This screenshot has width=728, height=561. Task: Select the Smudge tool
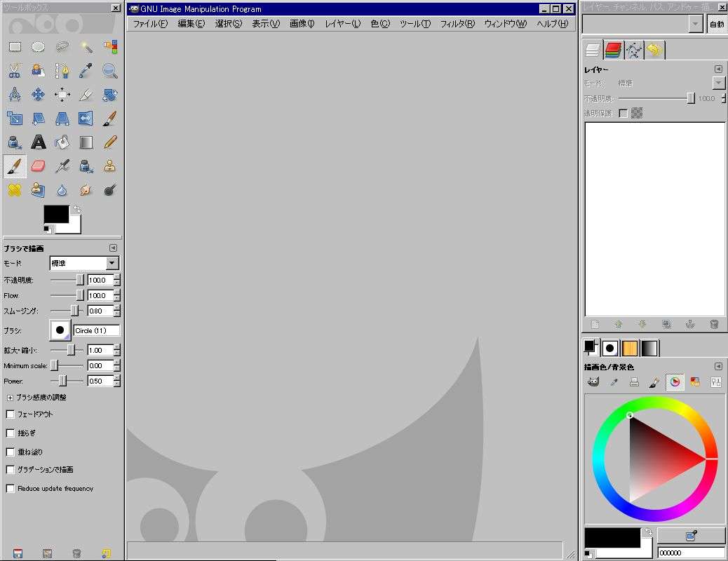click(x=86, y=190)
